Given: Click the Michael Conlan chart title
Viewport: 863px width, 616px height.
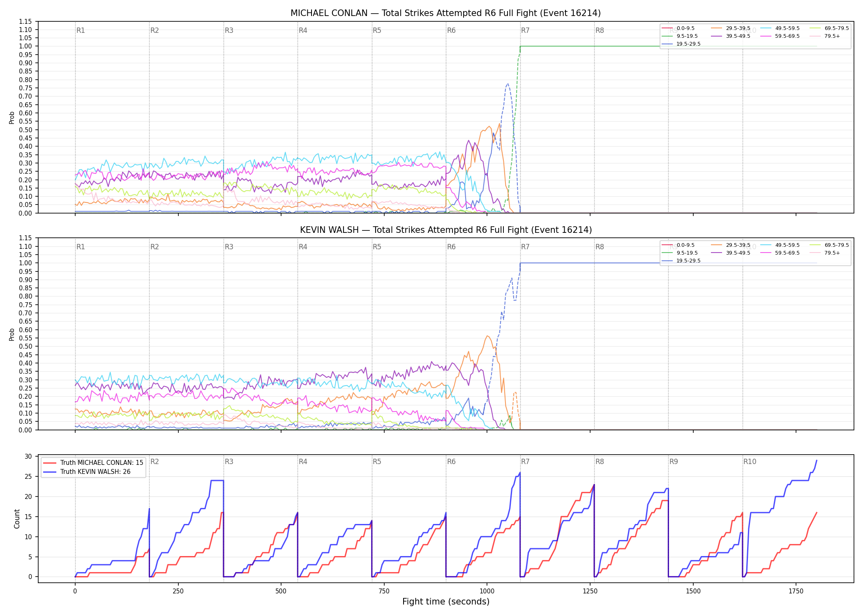Looking at the screenshot, I should tap(445, 13).
